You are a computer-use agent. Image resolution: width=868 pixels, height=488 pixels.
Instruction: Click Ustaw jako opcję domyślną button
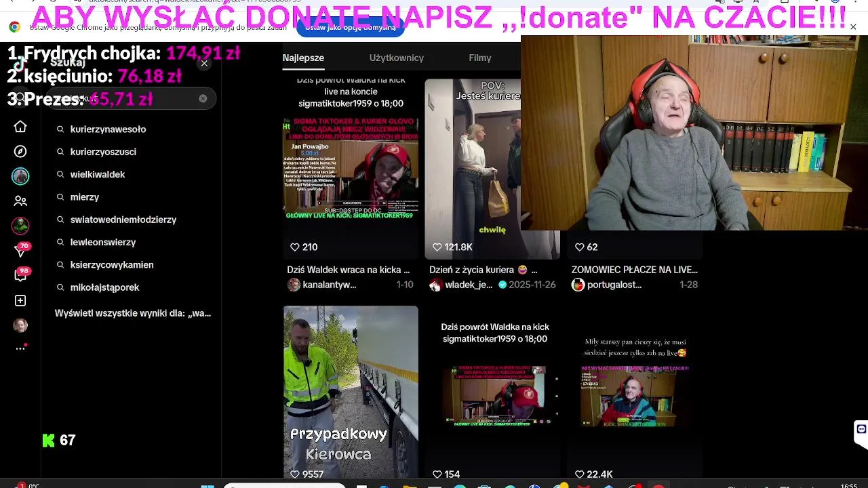tap(351, 27)
